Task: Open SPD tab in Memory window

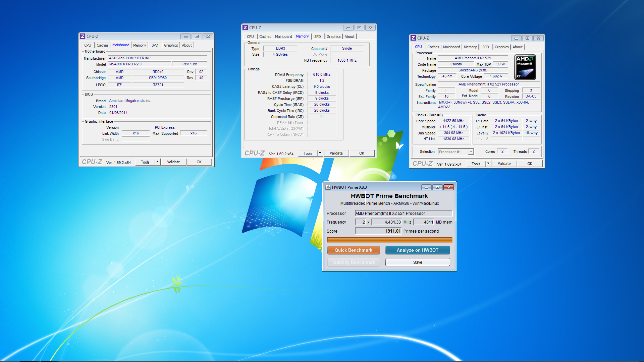Action: pos(317,37)
